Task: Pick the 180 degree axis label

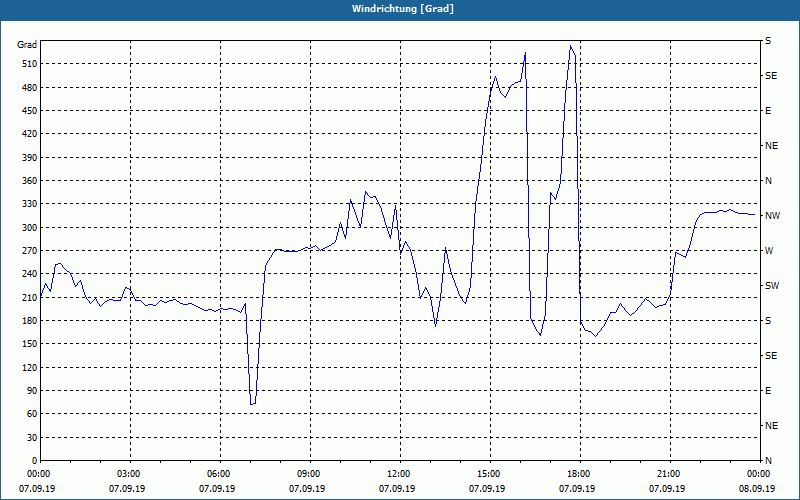Action: pyautogui.click(x=29, y=321)
